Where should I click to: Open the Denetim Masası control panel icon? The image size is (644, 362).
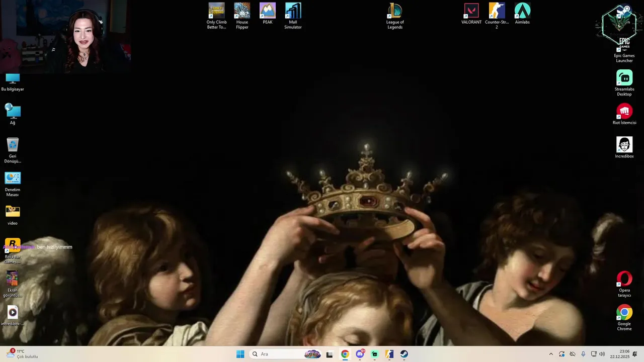13,184
